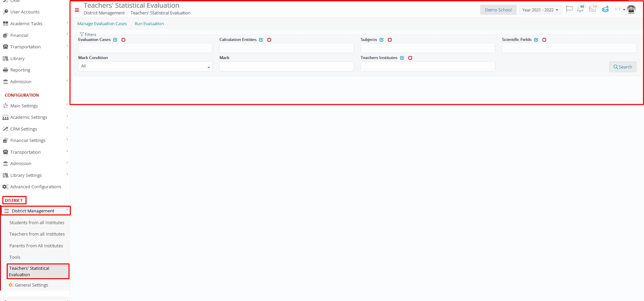Click the Search button

(623, 67)
